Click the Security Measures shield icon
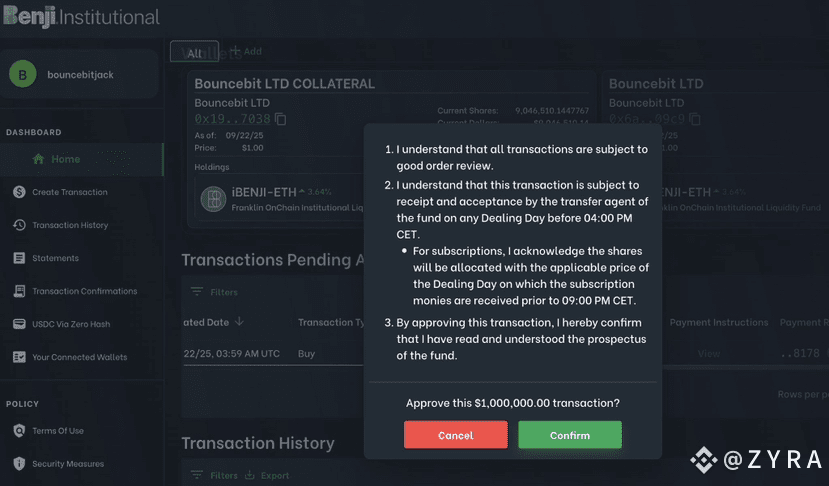This screenshot has height=486, width=829. point(19,464)
